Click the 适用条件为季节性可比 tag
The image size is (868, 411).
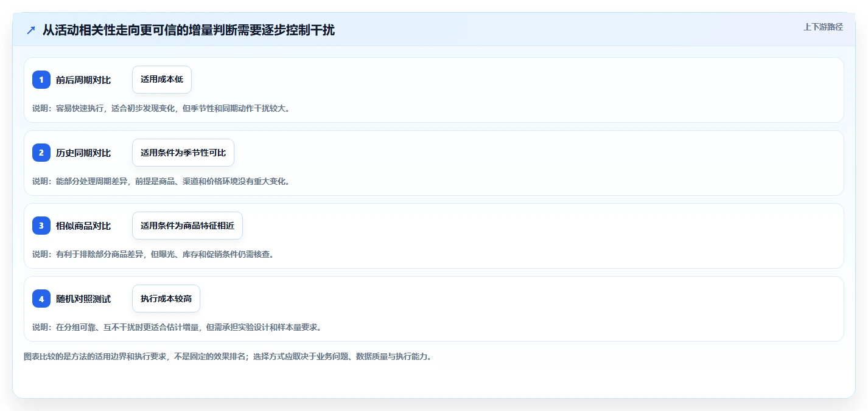(183, 153)
